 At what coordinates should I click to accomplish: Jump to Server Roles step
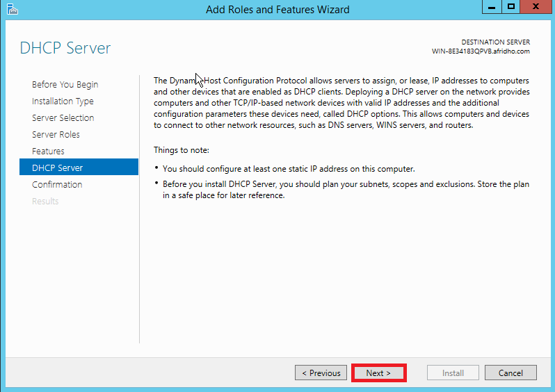tap(56, 134)
